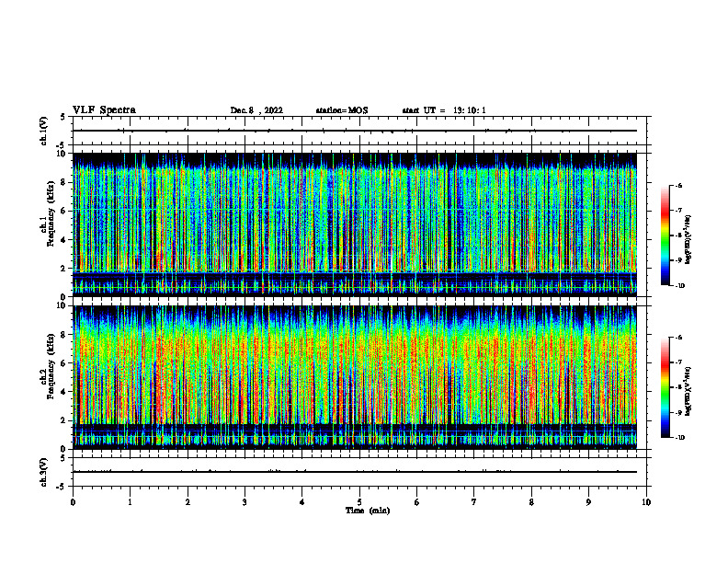Click the time axis tick label 0
Viewport: 728px width, 563px height.
pyautogui.click(x=73, y=502)
